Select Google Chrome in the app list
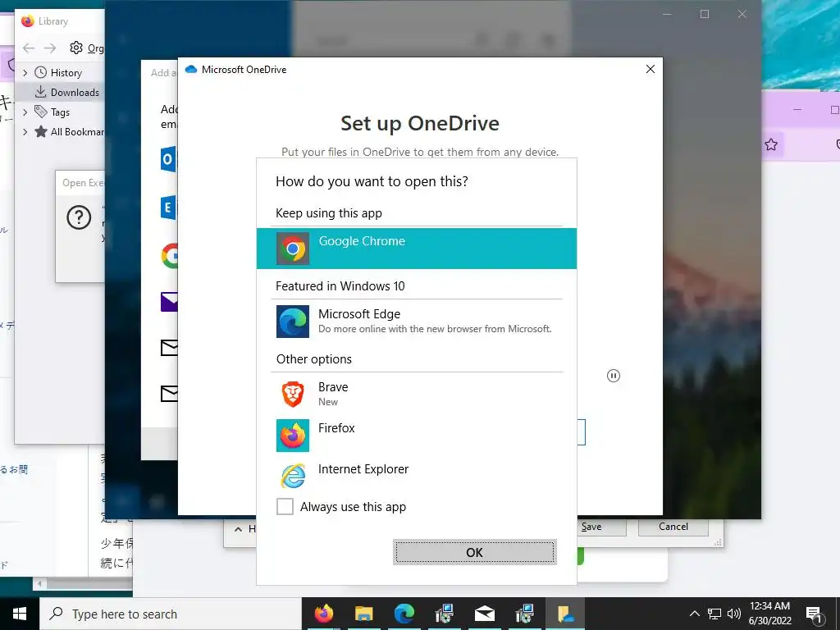Image resolution: width=840 pixels, height=630 pixels. point(416,249)
